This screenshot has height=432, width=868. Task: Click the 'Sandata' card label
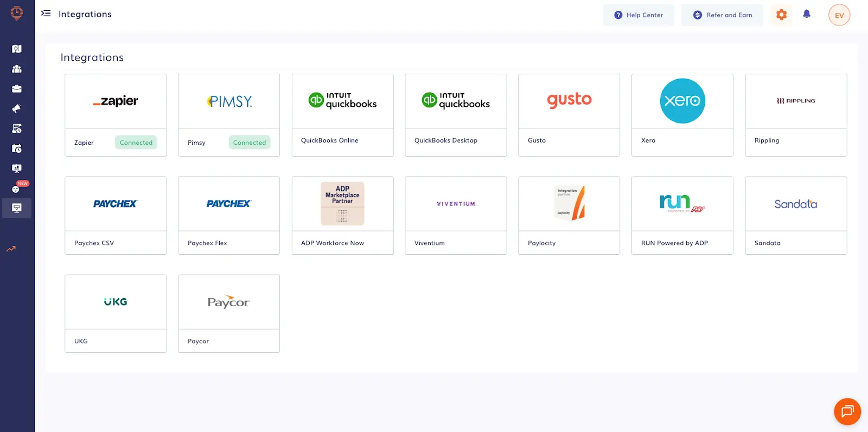click(x=768, y=243)
